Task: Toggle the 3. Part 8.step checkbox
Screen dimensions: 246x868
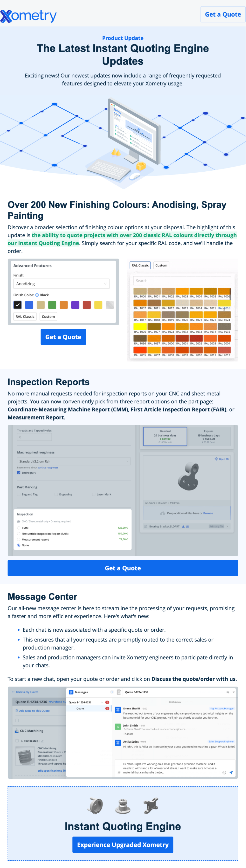Action: tap(17, 741)
